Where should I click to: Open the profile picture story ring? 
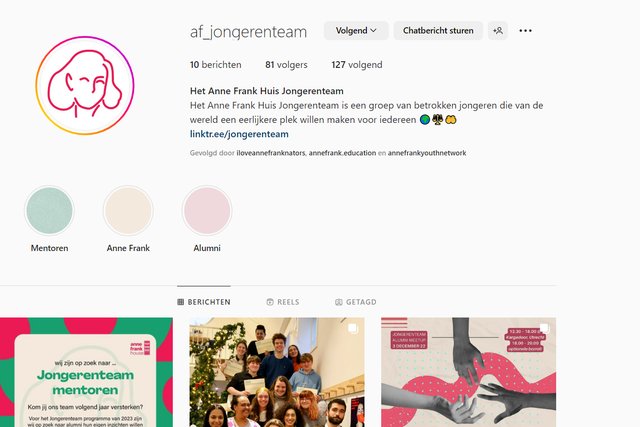[85, 85]
